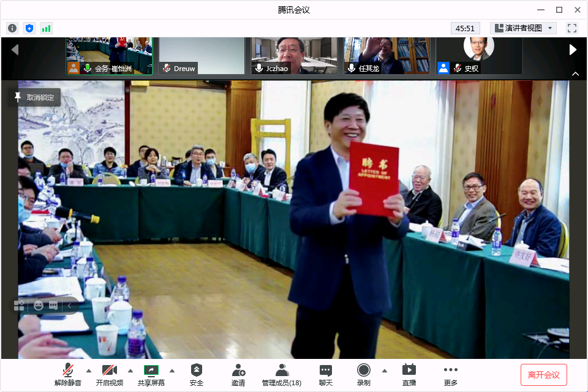Open the Security (安全) options
Image resolution: width=588 pixels, height=392 pixels.
(196, 374)
